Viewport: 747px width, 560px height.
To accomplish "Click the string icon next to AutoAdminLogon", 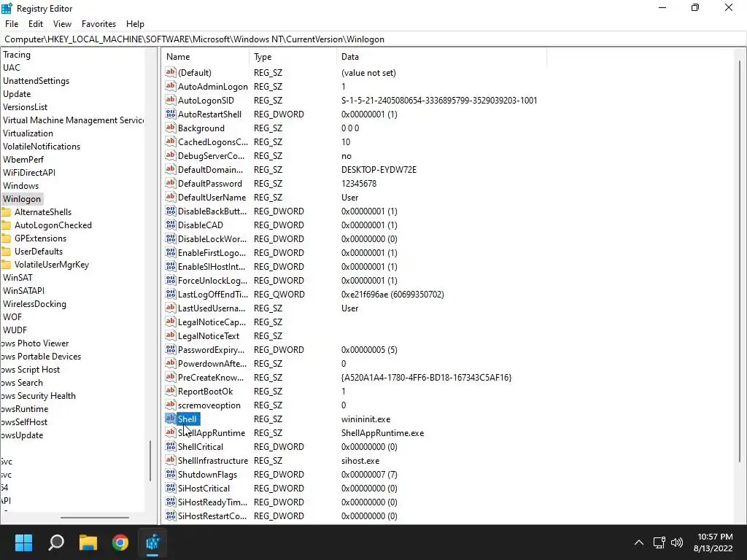I will coord(171,86).
